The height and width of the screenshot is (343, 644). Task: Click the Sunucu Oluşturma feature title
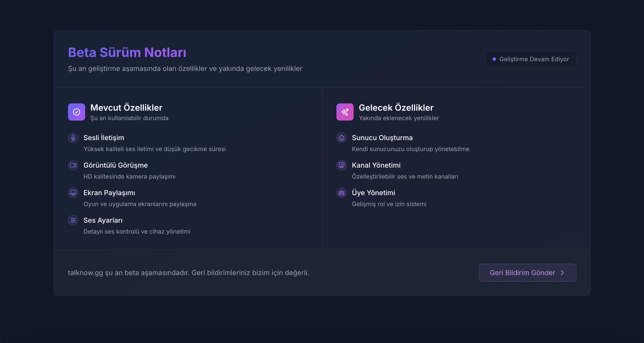[382, 138]
